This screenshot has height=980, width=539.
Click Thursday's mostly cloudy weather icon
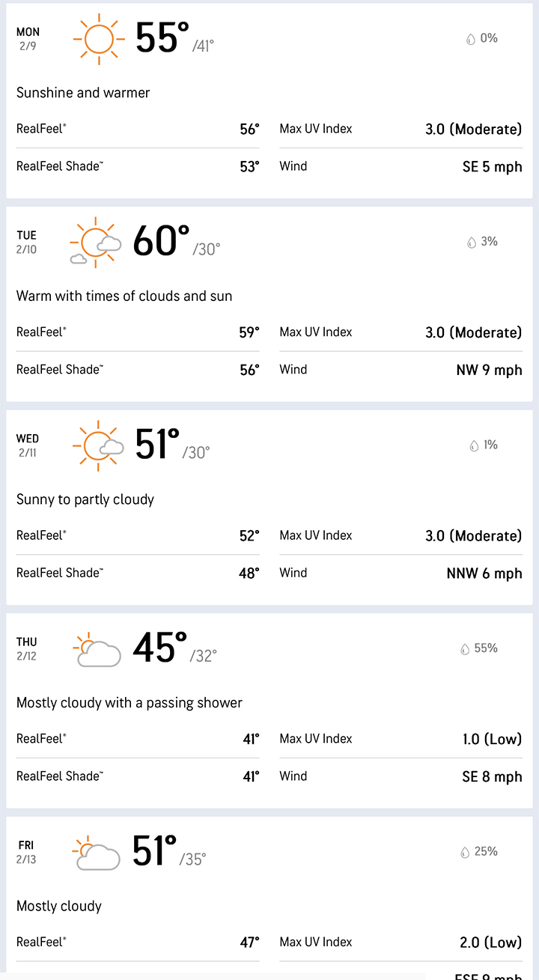click(97, 649)
